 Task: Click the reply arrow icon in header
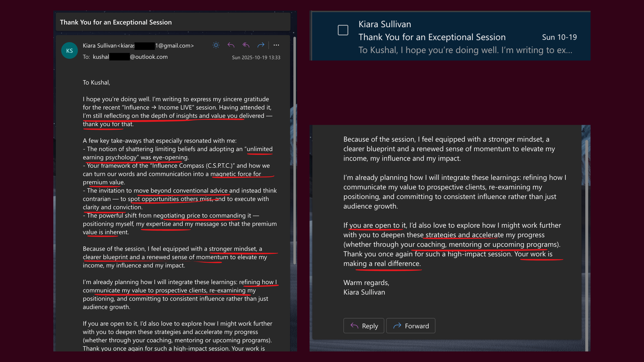point(231,45)
